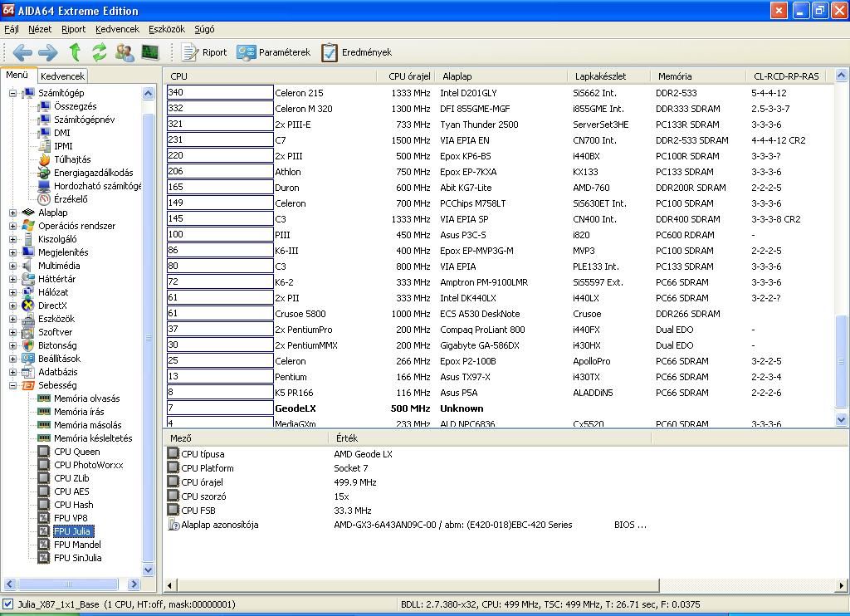The image size is (850, 616).
Task: Collapse the Sebesség tree node
Action: pyautogui.click(x=12, y=385)
